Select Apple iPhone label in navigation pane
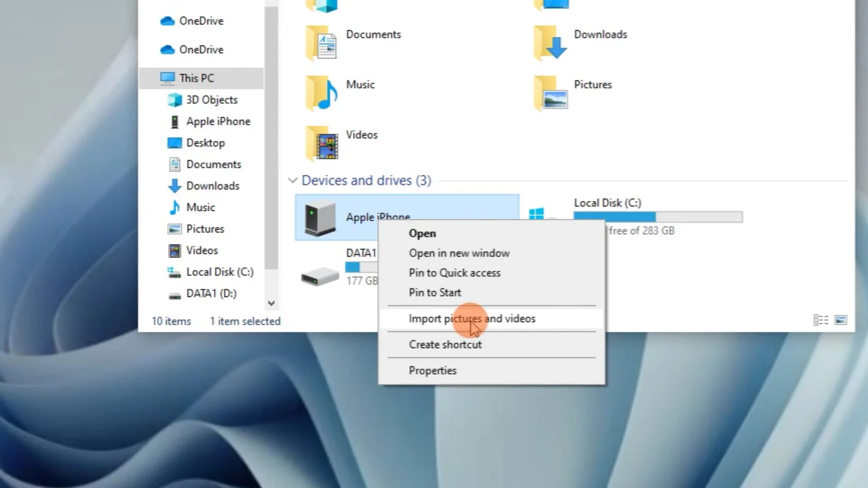Screen dimensions: 868x488 tap(218, 121)
